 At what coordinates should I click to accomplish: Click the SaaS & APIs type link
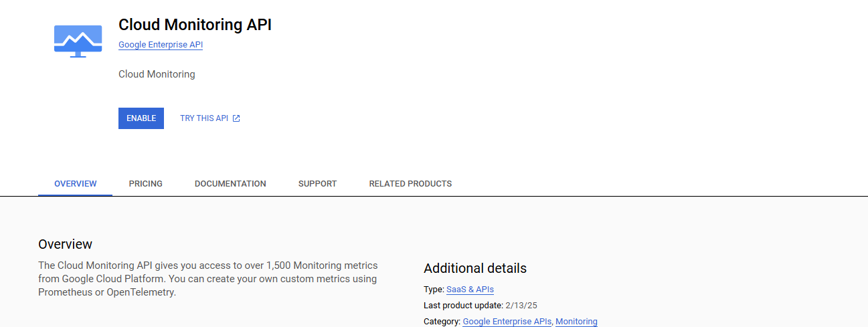[470, 290]
